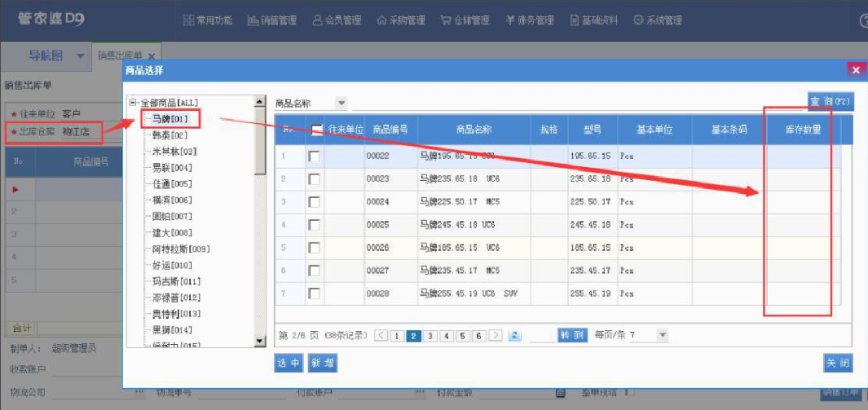Click the page number jump field

coord(541,335)
